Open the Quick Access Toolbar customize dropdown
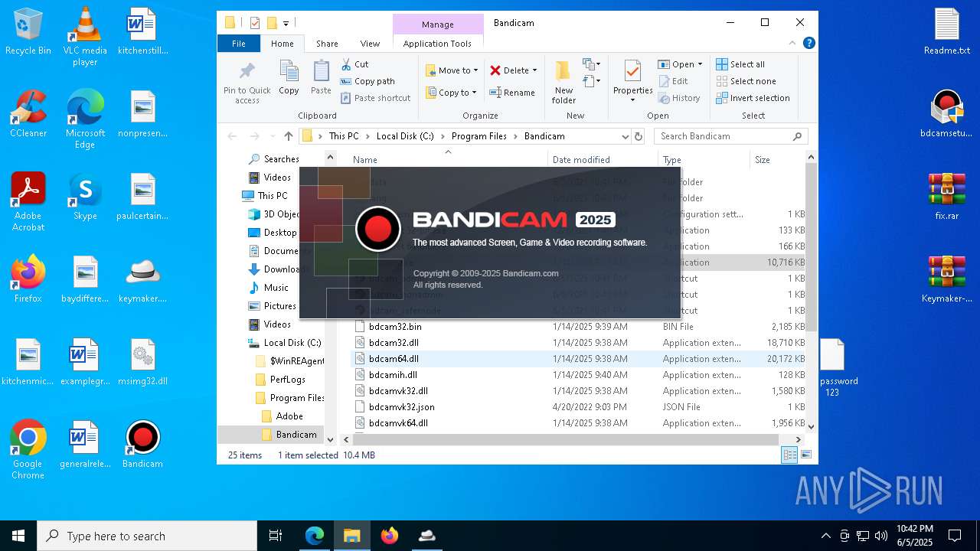980x551 pixels. click(x=286, y=23)
